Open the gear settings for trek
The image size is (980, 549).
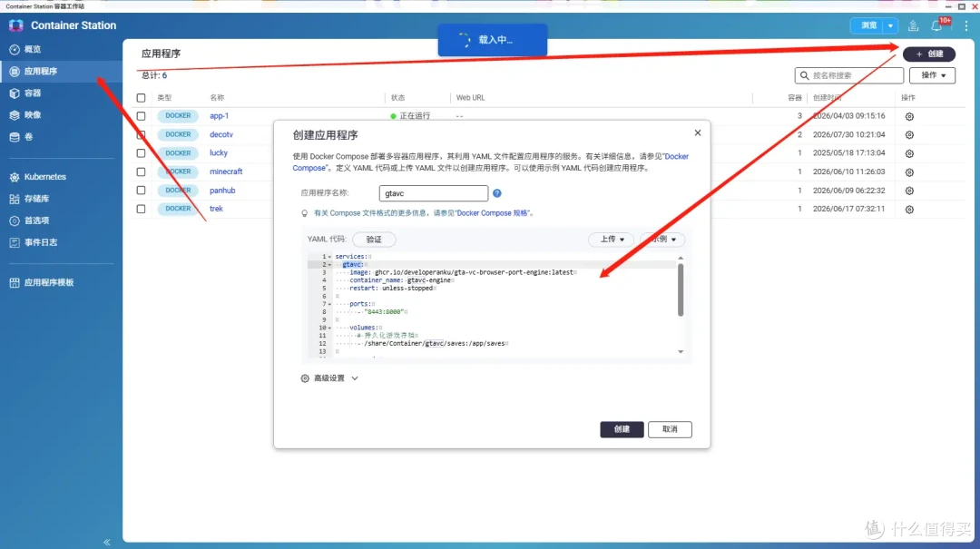(909, 210)
